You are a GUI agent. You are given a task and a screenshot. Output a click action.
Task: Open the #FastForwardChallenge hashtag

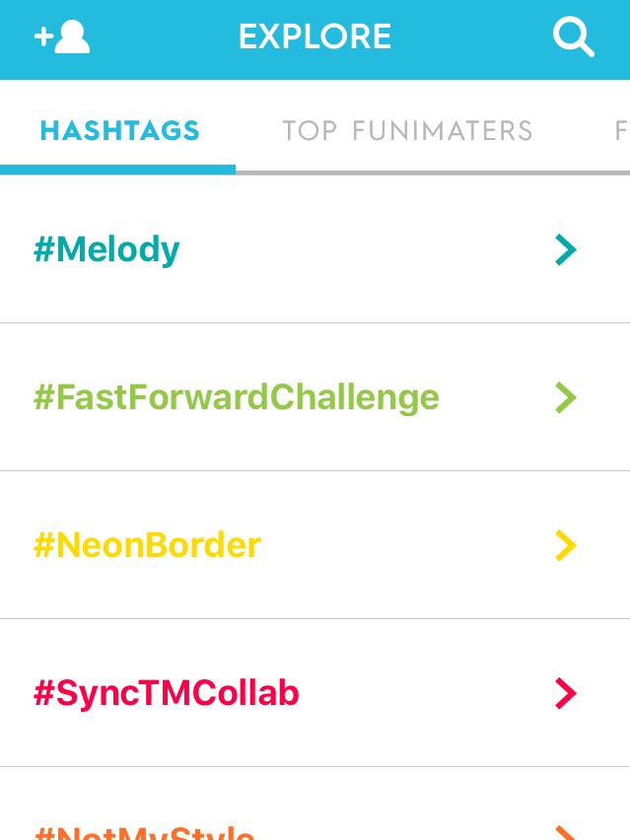(x=236, y=397)
